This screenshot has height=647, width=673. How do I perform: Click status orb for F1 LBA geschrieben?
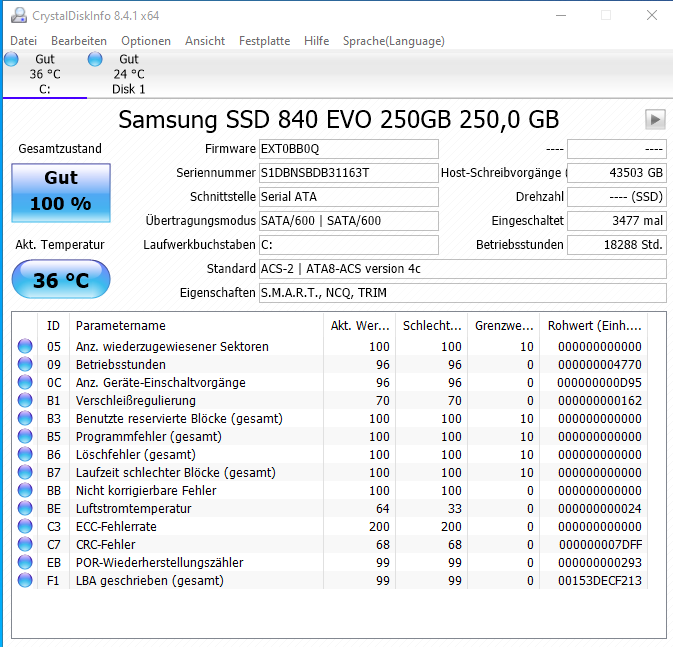(25, 580)
